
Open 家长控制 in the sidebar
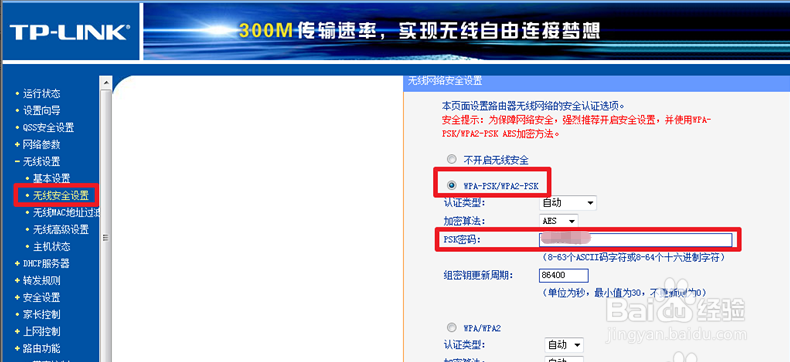(41, 315)
